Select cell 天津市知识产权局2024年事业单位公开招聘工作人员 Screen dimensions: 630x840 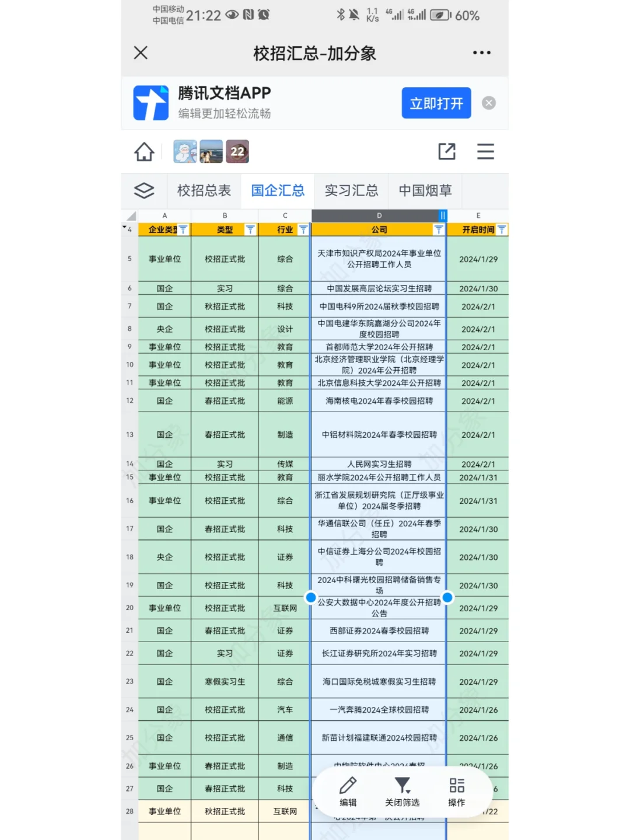point(379,259)
